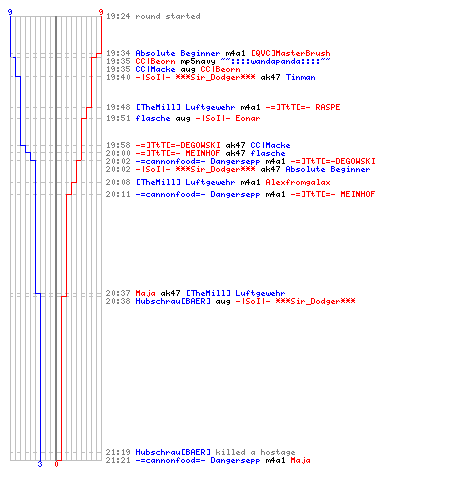The height and width of the screenshot is (500, 450).
Task: Select the 19:48 kill timestamp
Action: pyautogui.click(x=118, y=107)
